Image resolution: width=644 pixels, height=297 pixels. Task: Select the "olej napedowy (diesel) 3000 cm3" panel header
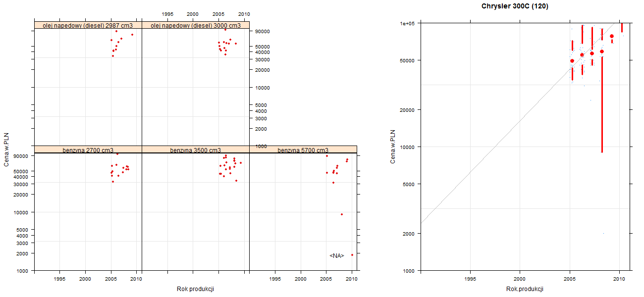pos(196,25)
